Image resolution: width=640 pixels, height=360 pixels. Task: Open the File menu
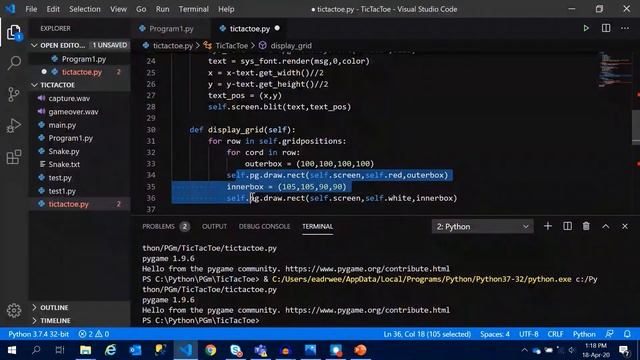click(x=31, y=9)
